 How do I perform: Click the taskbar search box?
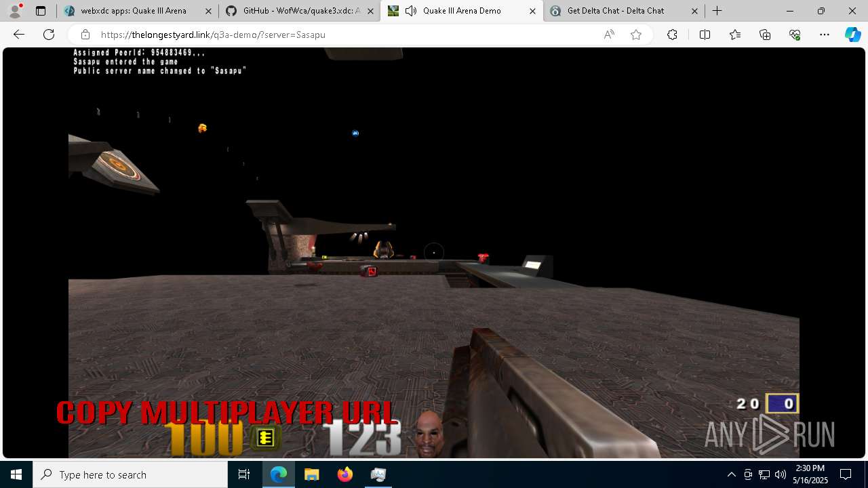tap(130, 474)
